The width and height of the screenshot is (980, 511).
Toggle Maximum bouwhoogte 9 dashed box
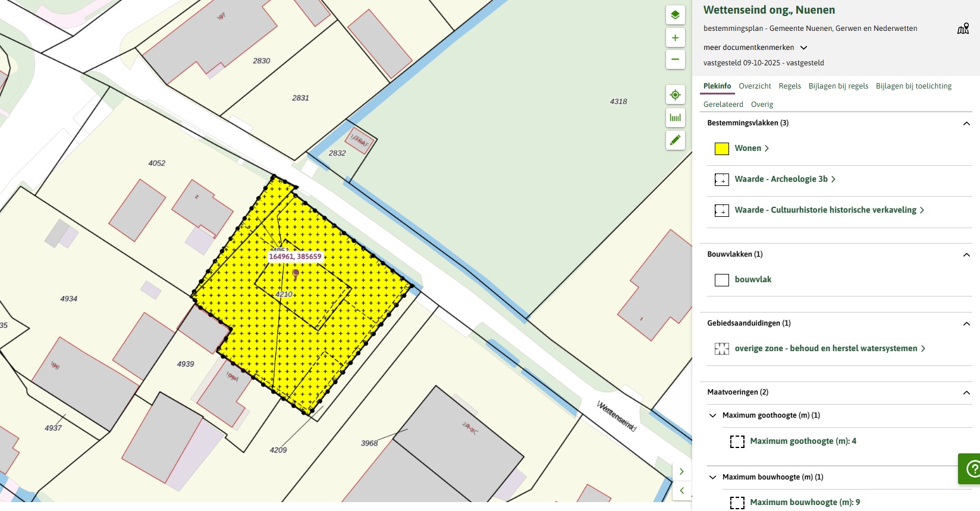tap(737, 503)
